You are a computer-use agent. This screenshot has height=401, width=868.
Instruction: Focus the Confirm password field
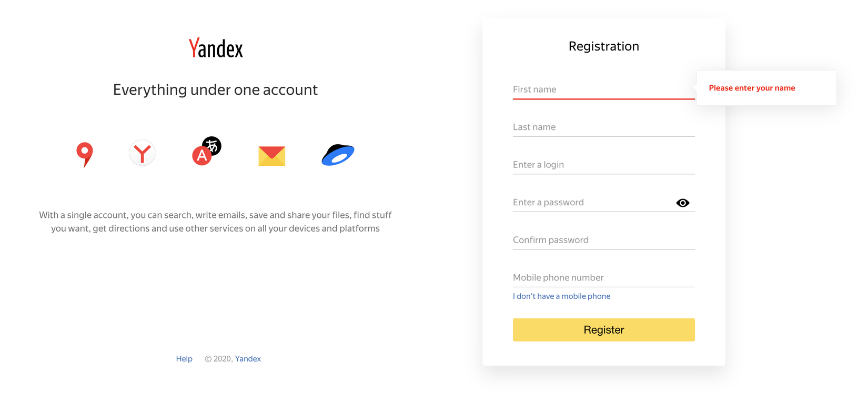point(603,240)
